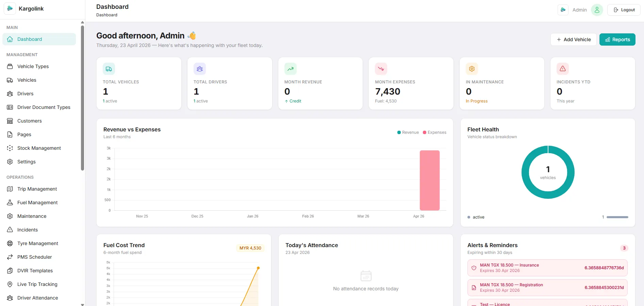Click the DVIR Templates clipboard icon

tap(10, 271)
